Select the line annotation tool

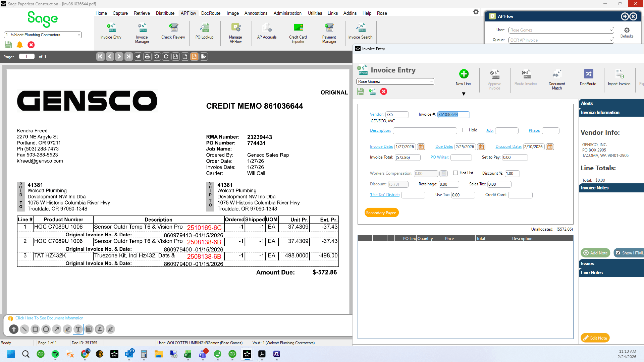(24, 329)
